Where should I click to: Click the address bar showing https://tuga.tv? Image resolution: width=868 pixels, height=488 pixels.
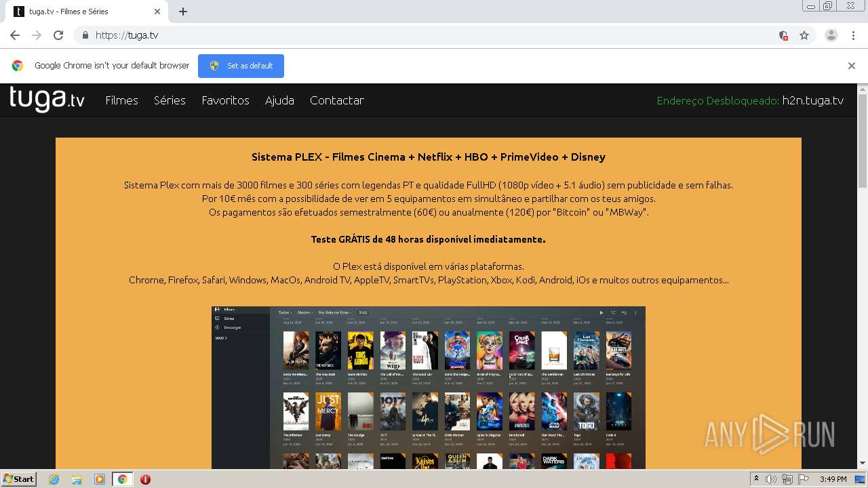point(434,35)
